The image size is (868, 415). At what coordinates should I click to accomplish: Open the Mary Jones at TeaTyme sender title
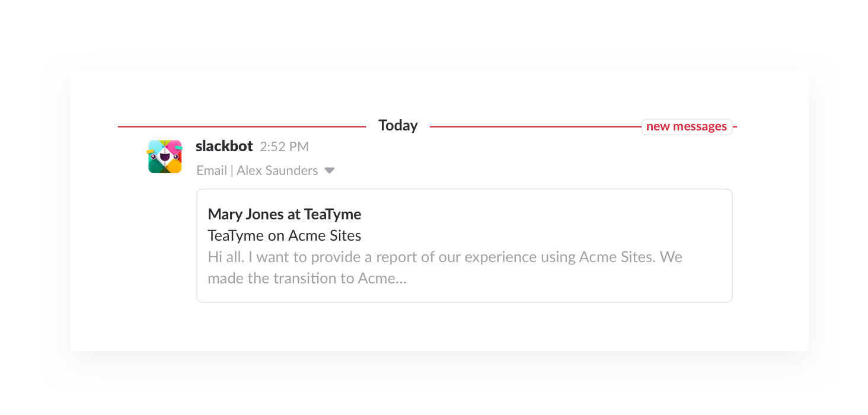pos(285,214)
